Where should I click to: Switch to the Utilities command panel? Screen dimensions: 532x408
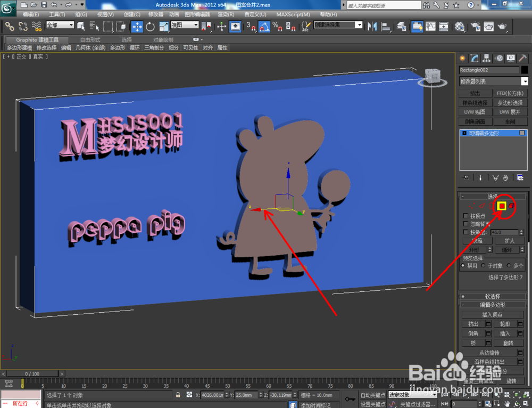pos(523,59)
